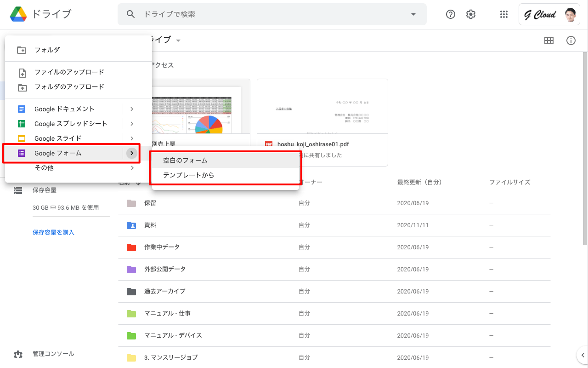Click the light green マニュアル - 仕事 folder icon
Image resolution: width=588 pixels, height=368 pixels.
click(x=131, y=313)
